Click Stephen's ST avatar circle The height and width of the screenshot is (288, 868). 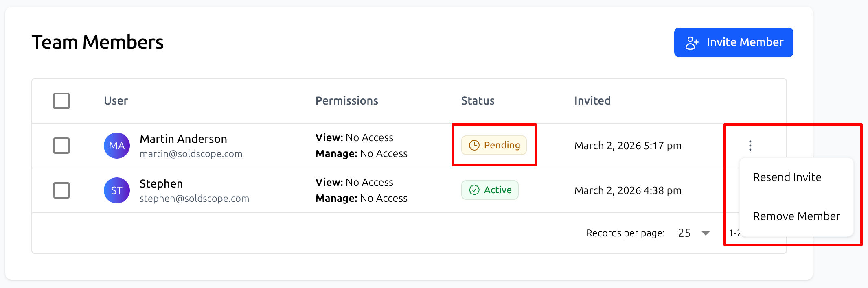(x=117, y=190)
